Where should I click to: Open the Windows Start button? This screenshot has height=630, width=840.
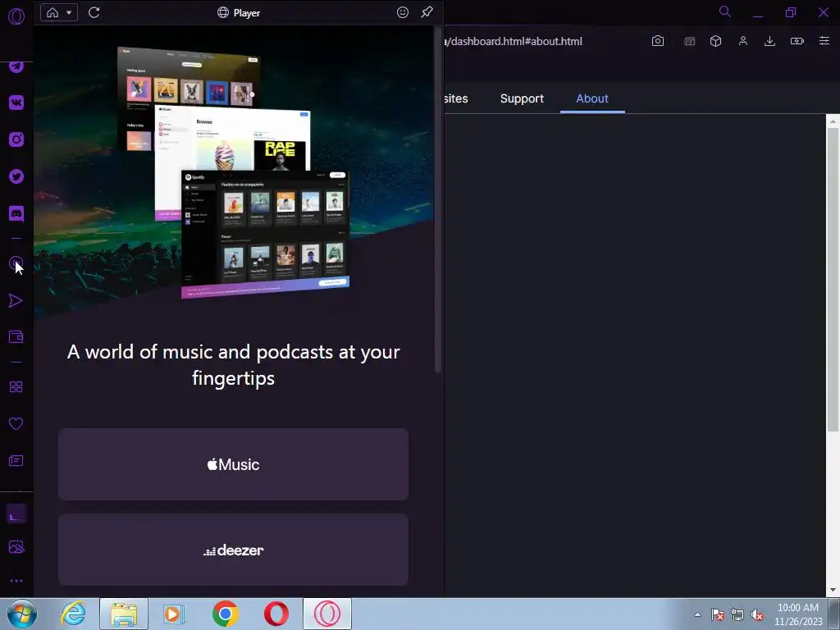(21, 614)
